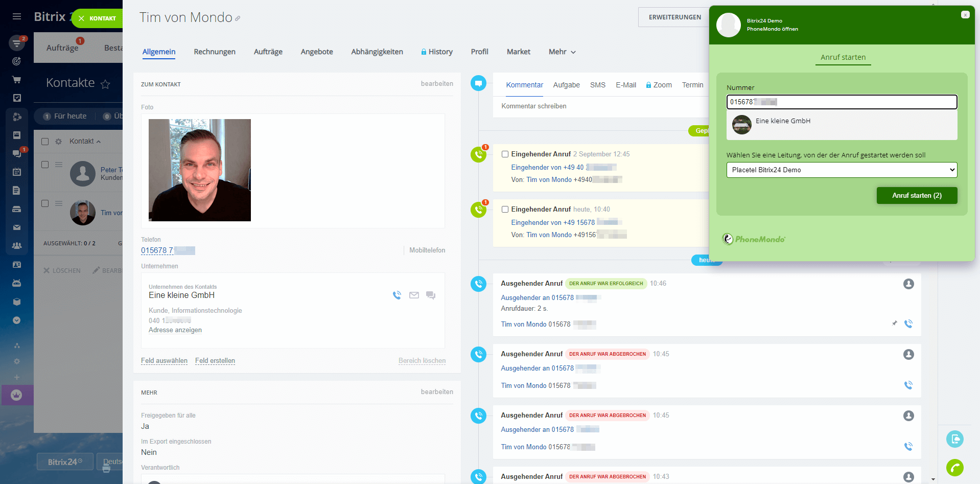
Task: Click into the Nummer input field
Action: (x=841, y=102)
